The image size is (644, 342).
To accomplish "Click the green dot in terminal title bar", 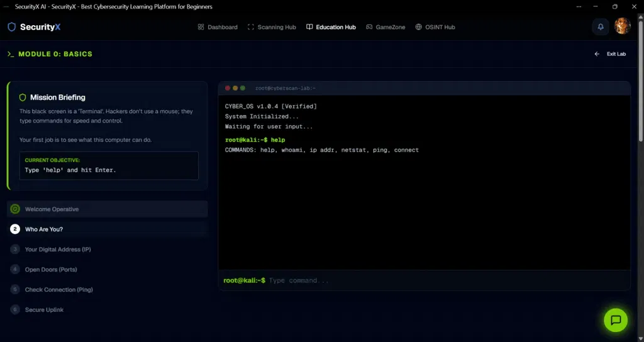I will [x=243, y=88].
